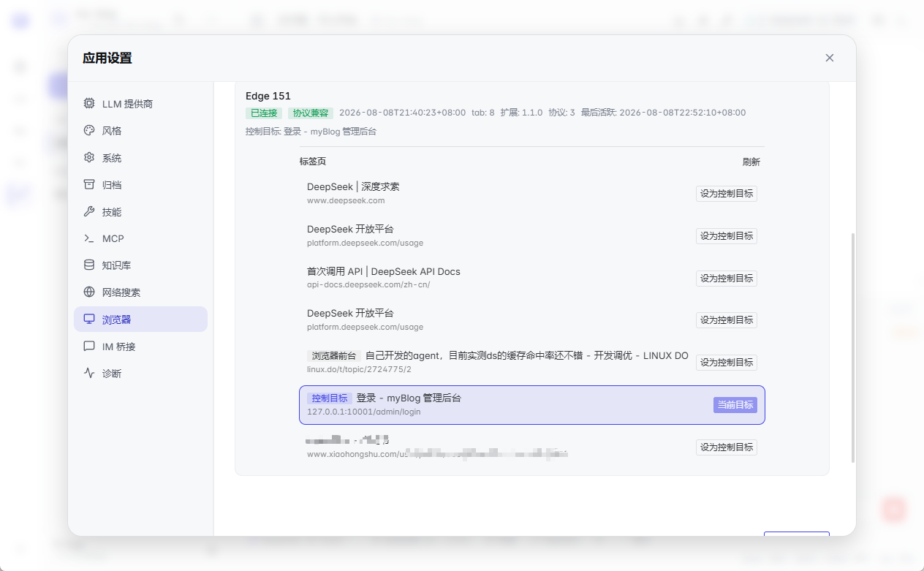
Task: Go to the 诊断 settings section
Action: pyautogui.click(x=140, y=373)
